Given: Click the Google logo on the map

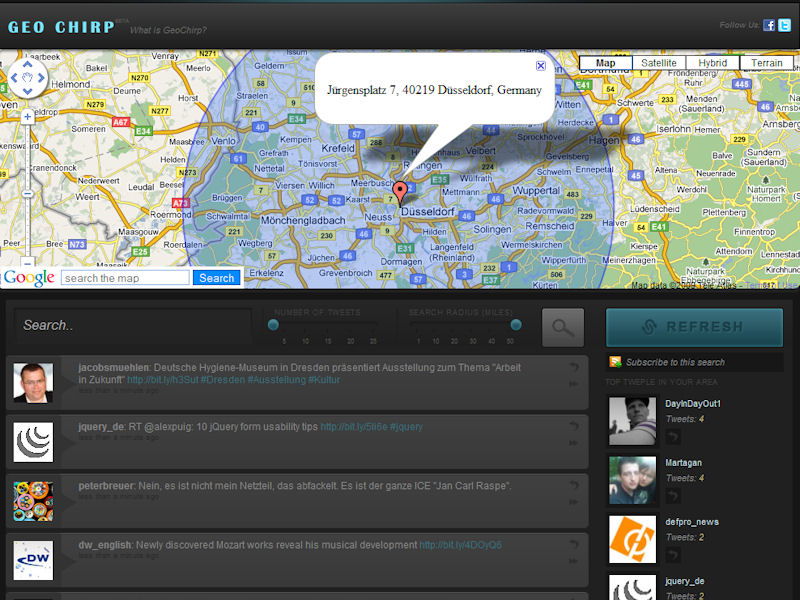Looking at the screenshot, I should [x=29, y=278].
